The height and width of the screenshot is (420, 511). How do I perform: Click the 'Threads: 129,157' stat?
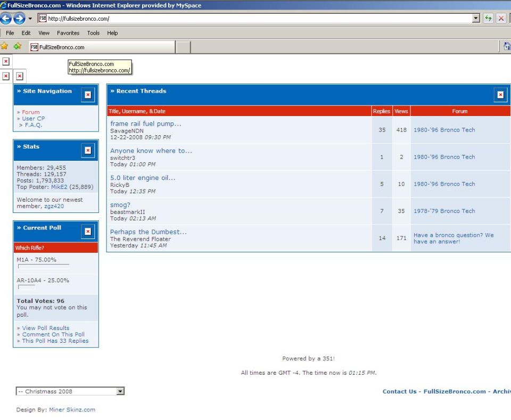point(42,174)
